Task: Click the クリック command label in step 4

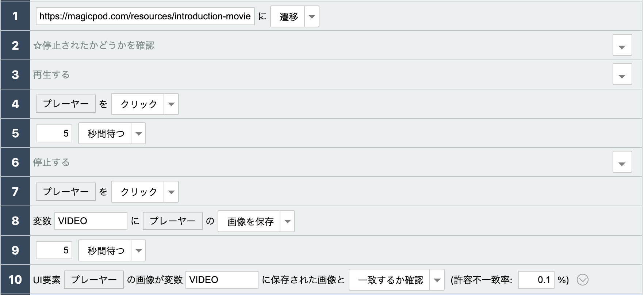Action: point(138,104)
